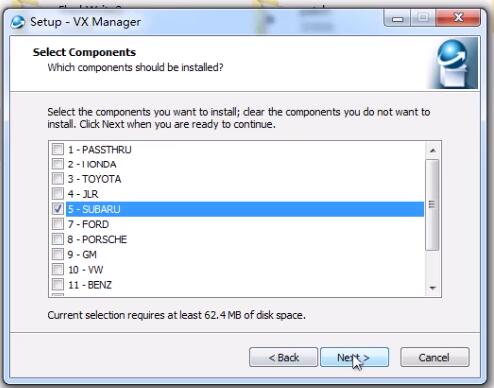This screenshot has height=388, width=494.
Task: Click the component list scroll up arrow
Action: pyautogui.click(x=433, y=150)
